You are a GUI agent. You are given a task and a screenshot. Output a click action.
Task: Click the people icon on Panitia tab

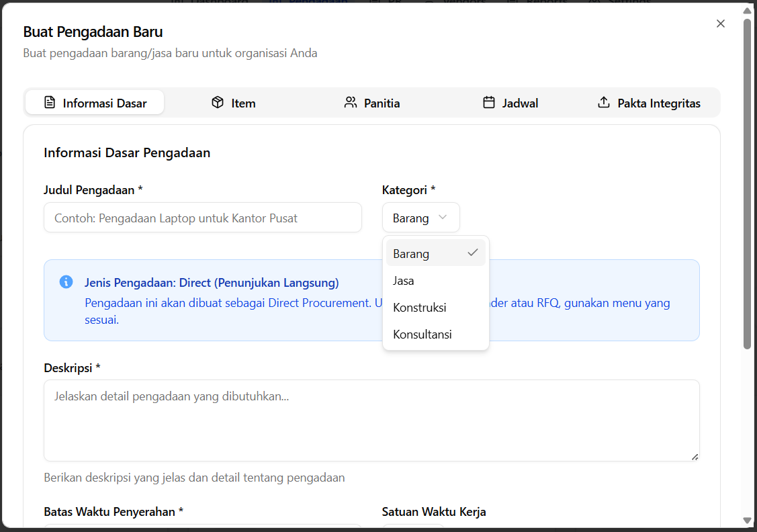pos(350,103)
